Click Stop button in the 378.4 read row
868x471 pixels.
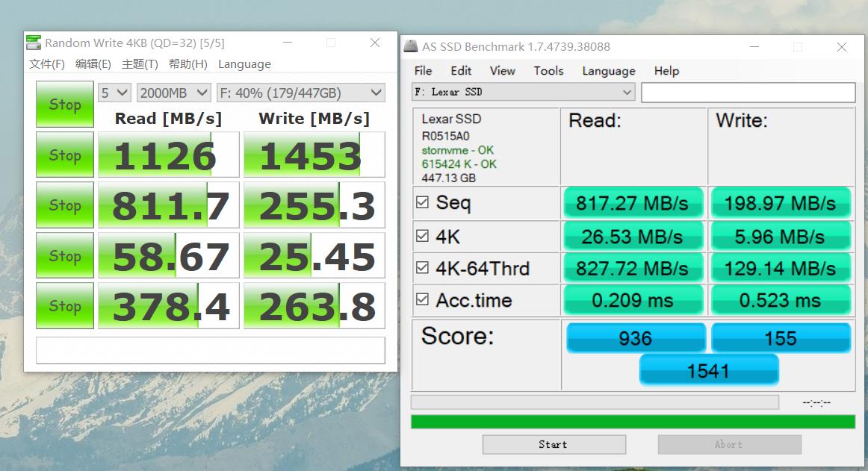point(65,305)
